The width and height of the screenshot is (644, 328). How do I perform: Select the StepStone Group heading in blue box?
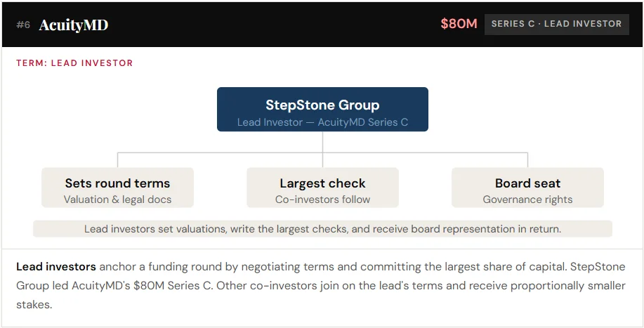tap(322, 105)
